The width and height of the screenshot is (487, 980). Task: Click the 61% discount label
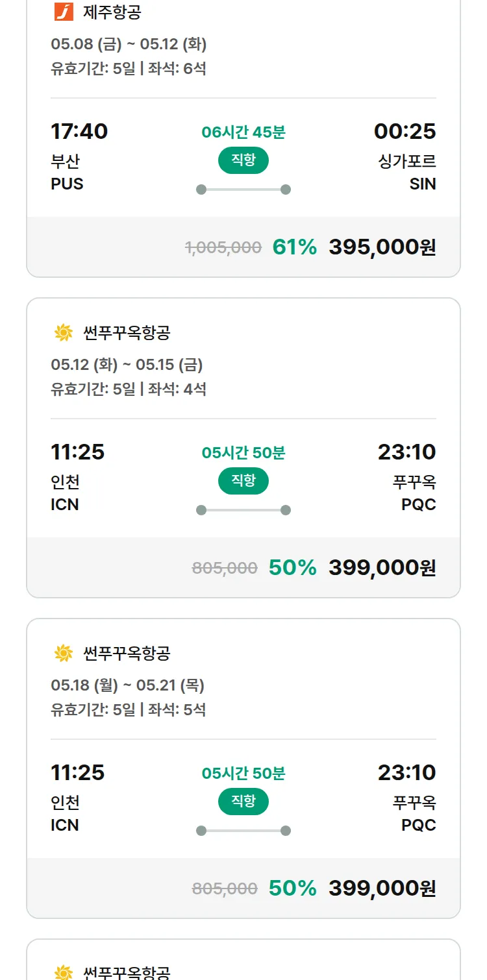(294, 247)
